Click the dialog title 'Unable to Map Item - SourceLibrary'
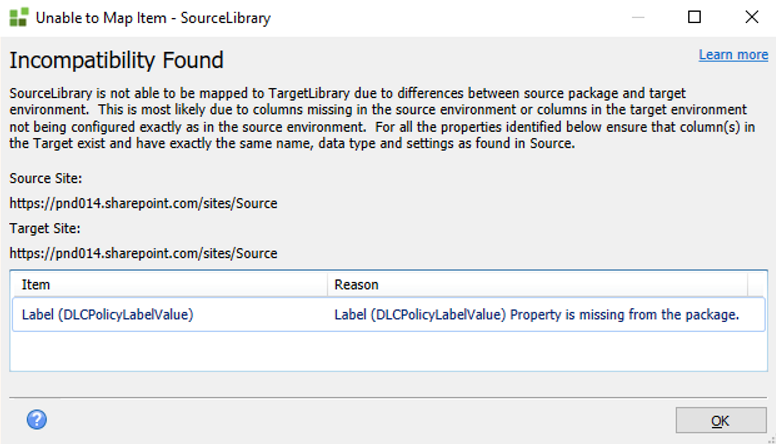The image size is (776, 444). (x=154, y=17)
